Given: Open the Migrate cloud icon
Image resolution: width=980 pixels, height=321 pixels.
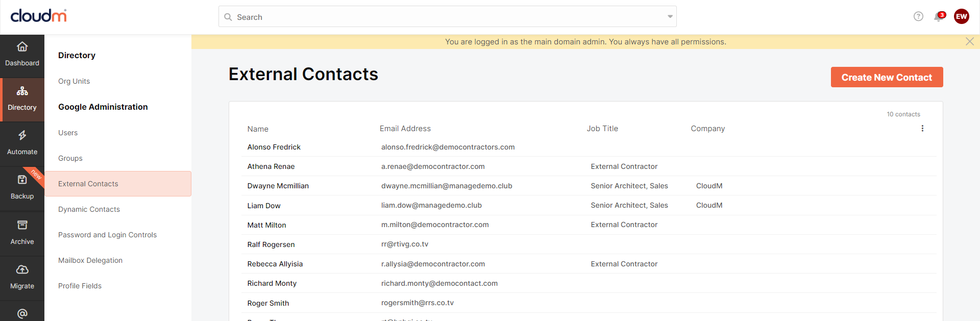Looking at the screenshot, I should (22, 269).
